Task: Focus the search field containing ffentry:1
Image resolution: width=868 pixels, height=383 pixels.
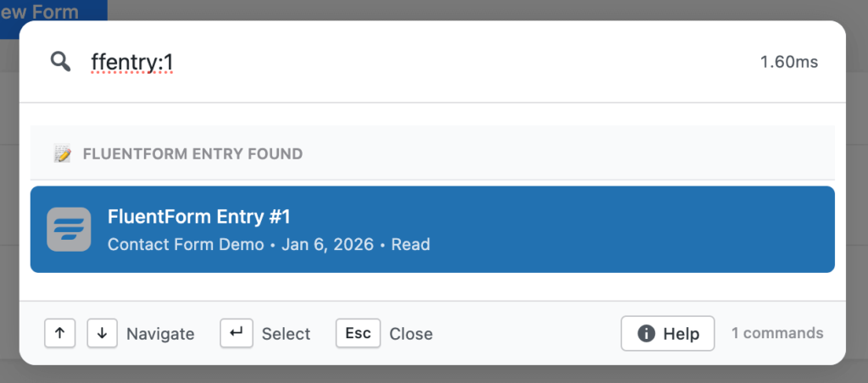Action: pos(424,62)
